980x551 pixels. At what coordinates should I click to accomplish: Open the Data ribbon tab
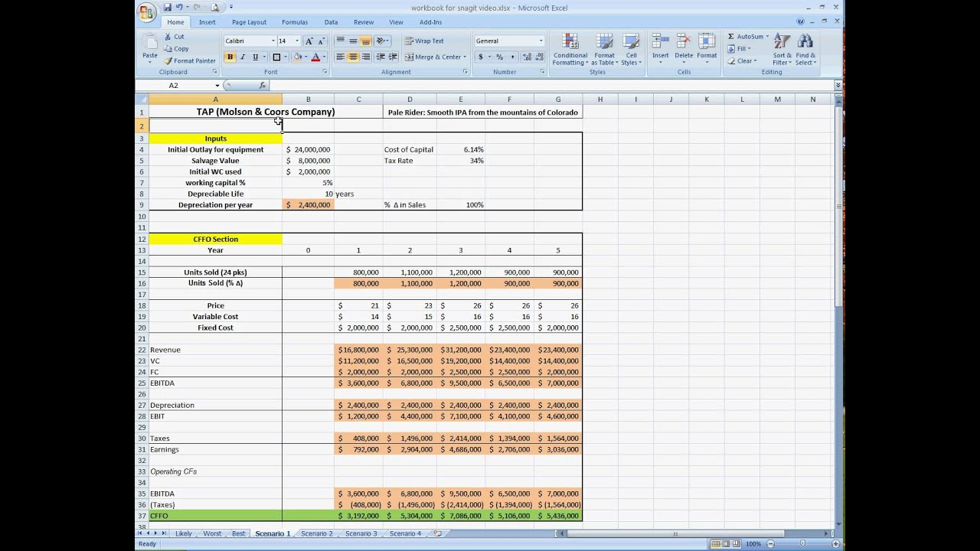click(x=331, y=22)
